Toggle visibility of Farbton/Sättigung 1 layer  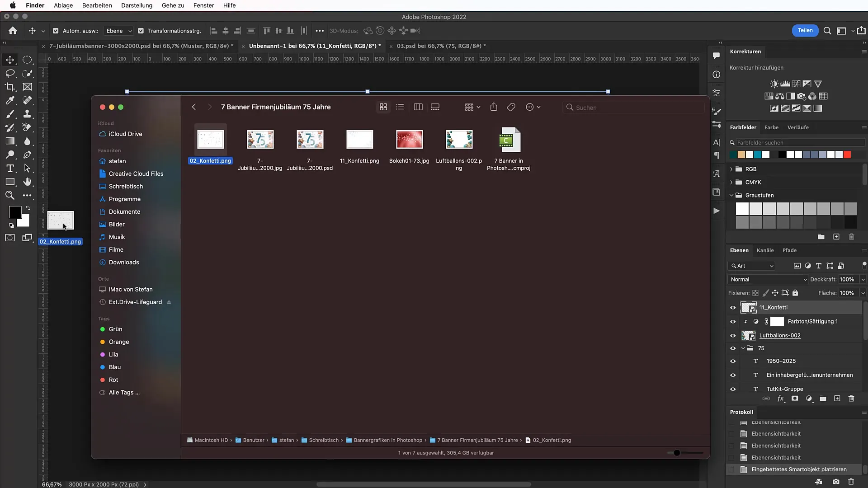[733, 321]
